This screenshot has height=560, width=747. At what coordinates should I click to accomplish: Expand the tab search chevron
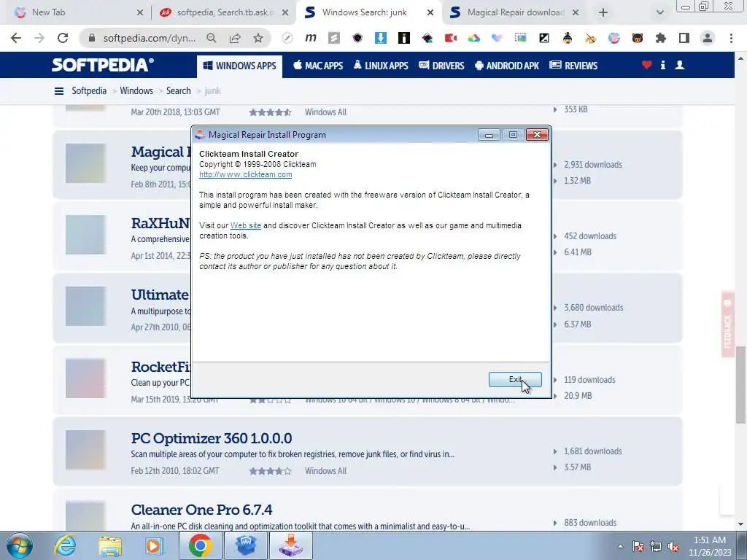659,12
